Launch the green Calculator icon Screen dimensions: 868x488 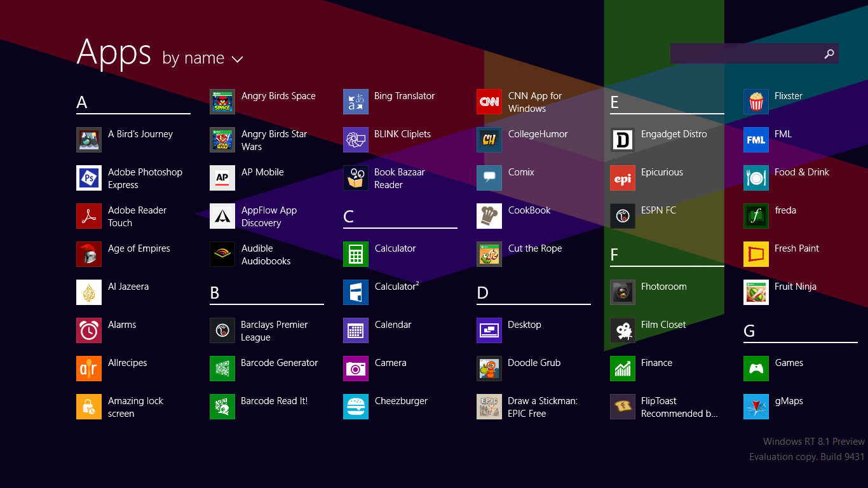[x=356, y=254]
